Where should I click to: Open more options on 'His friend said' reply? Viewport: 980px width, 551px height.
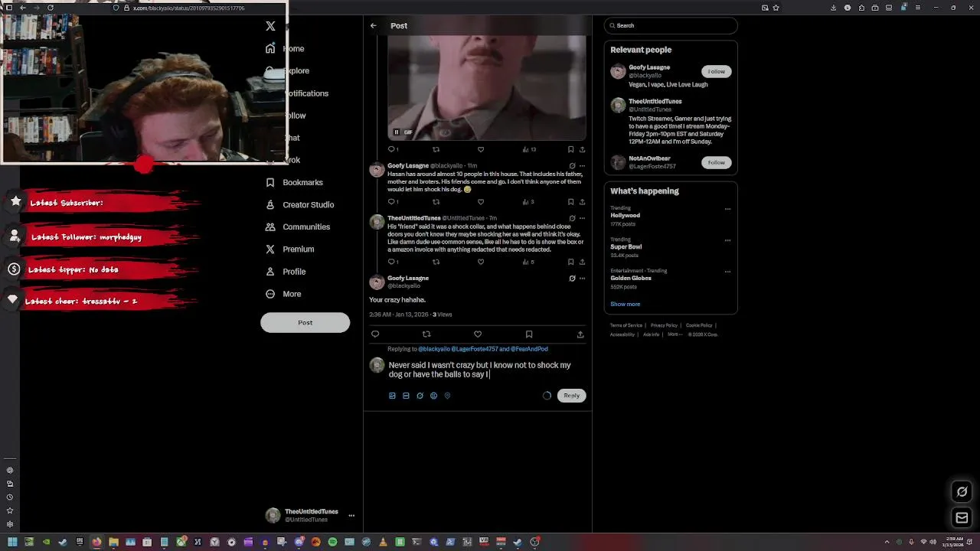click(x=582, y=218)
